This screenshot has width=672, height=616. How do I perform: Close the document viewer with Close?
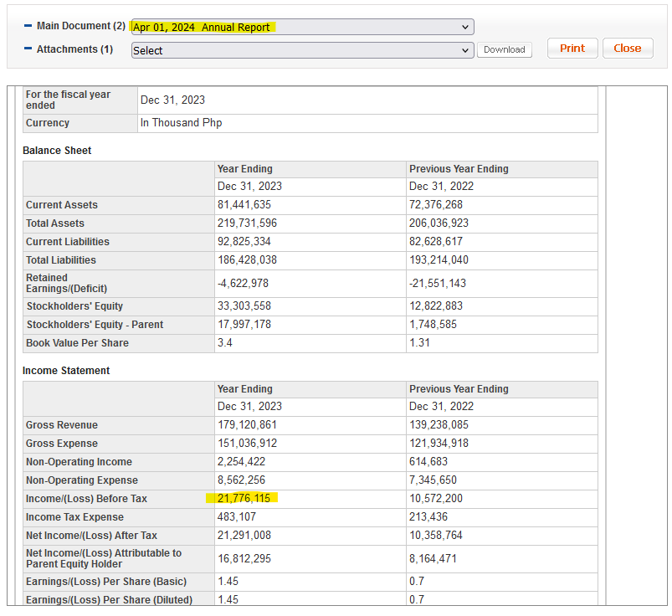tap(627, 49)
